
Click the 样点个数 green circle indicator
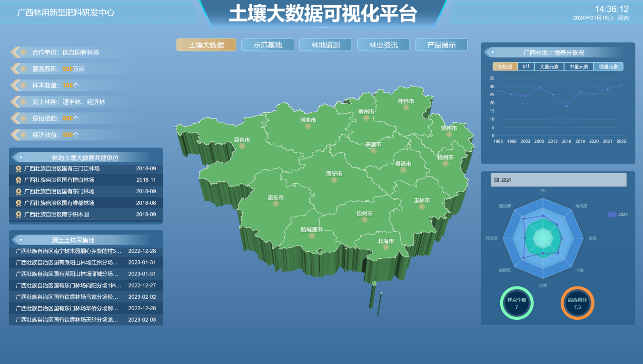(517, 303)
